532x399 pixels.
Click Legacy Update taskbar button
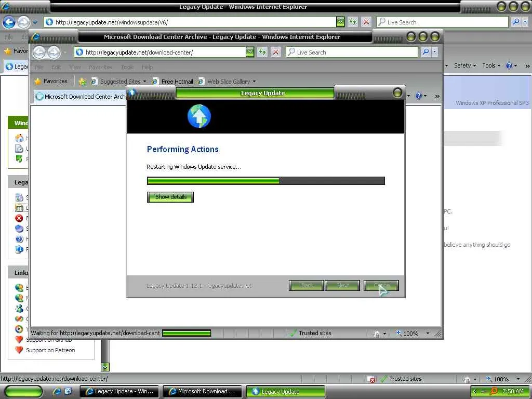coord(285,392)
